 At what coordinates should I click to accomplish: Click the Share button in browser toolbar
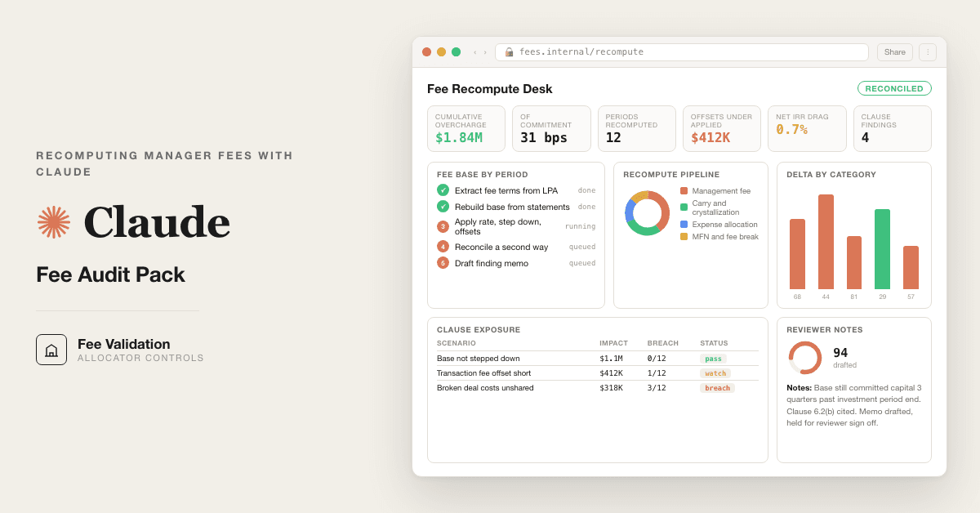(x=895, y=52)
